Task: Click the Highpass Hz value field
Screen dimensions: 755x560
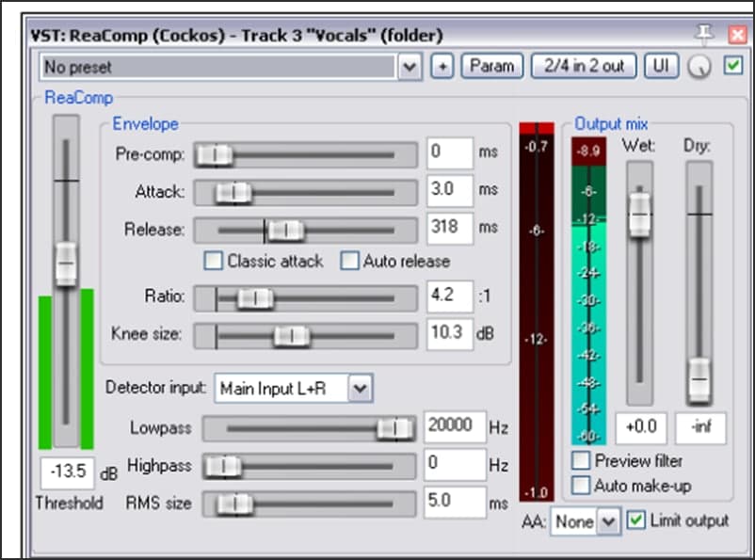Action: pyautogui.click(x=455, y=464)
